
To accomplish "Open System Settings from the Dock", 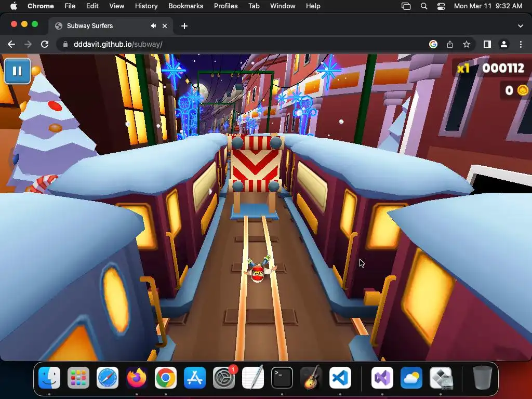I will pyautogui.click(x=224, y=377).
